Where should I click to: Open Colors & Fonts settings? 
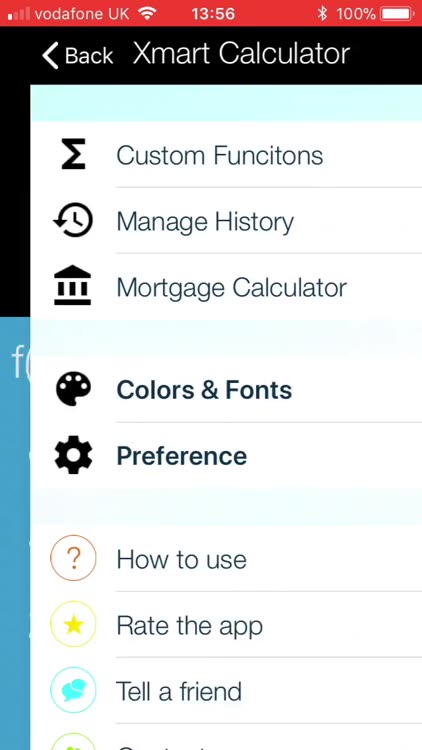click(226, 390)
